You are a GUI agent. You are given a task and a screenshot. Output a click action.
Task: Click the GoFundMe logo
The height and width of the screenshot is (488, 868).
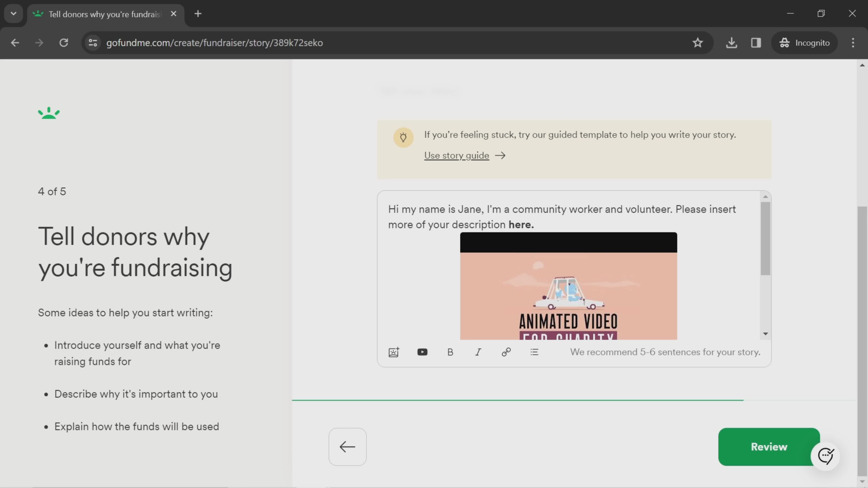[x=49, y=113]
